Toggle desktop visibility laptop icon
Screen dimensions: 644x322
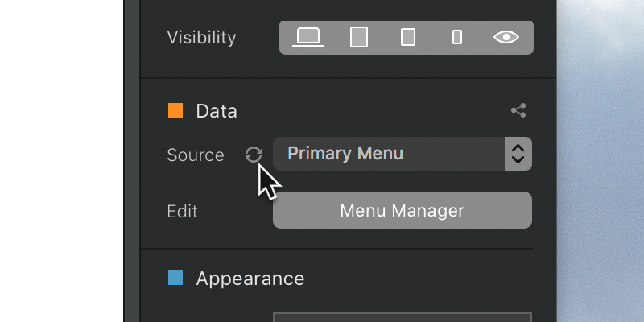308,37
